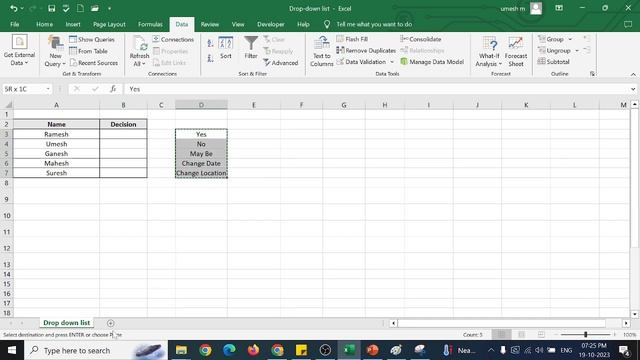Click the Insert Function fx button

(x=113, y=89)
